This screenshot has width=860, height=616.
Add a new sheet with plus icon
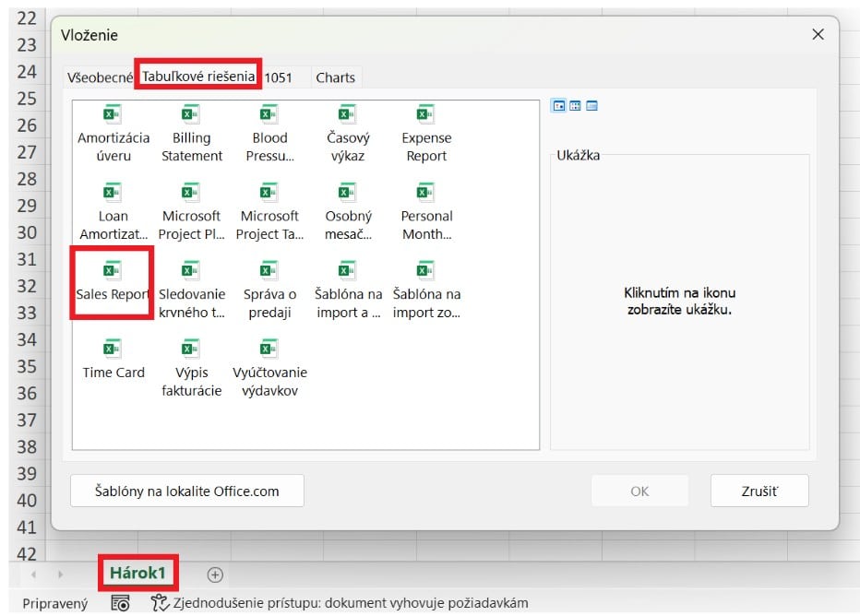[215, 575]
